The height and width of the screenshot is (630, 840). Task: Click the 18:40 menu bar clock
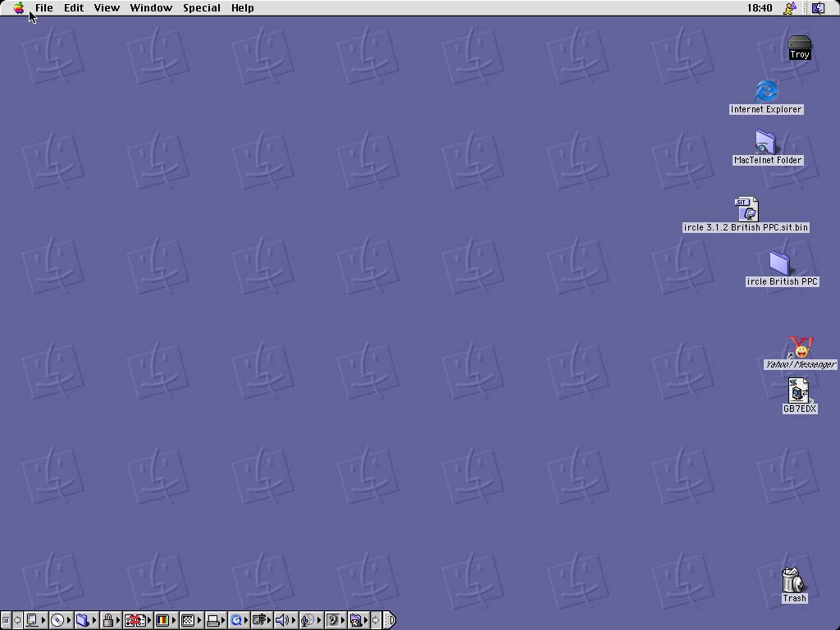(760, 8)
